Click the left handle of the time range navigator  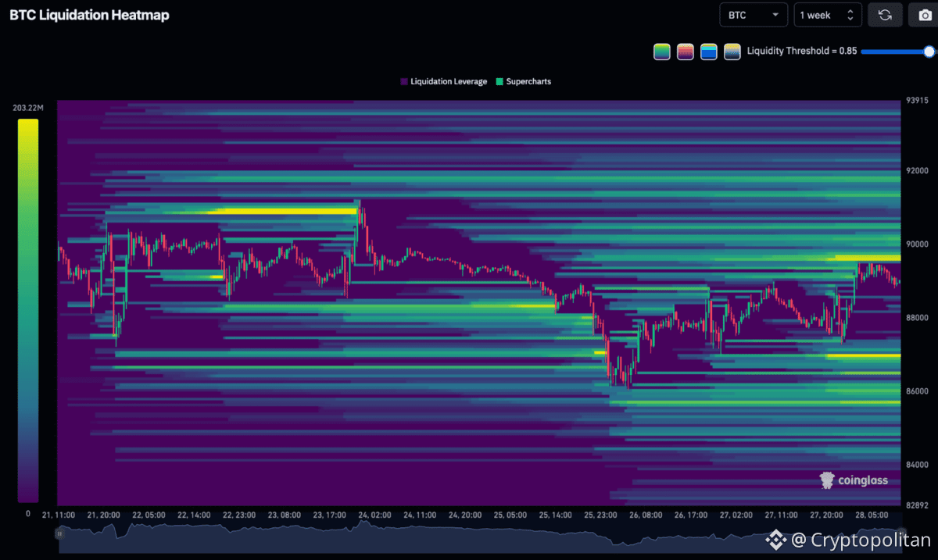(x=59, y=533)
